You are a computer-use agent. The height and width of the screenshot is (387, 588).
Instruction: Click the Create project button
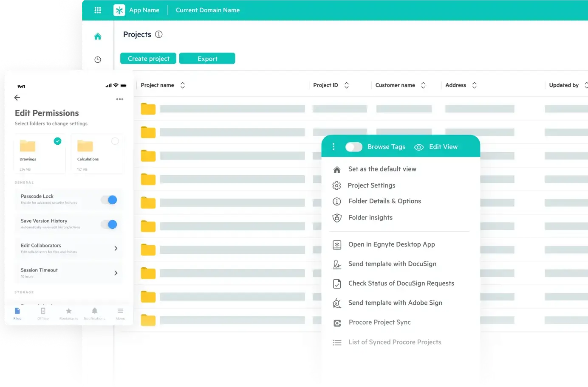pyautogui.click(x=148, y=59)
